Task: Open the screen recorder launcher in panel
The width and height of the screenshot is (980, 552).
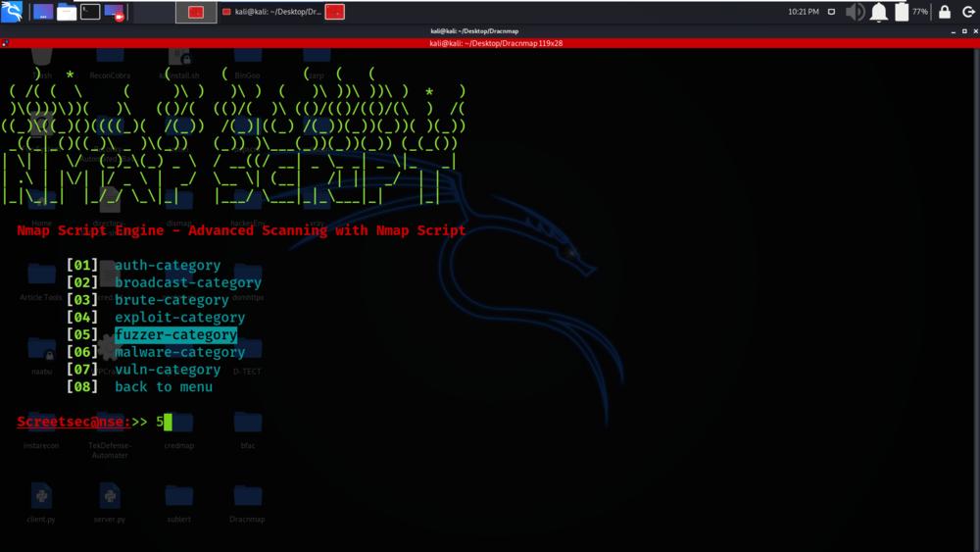Action: 115,12
